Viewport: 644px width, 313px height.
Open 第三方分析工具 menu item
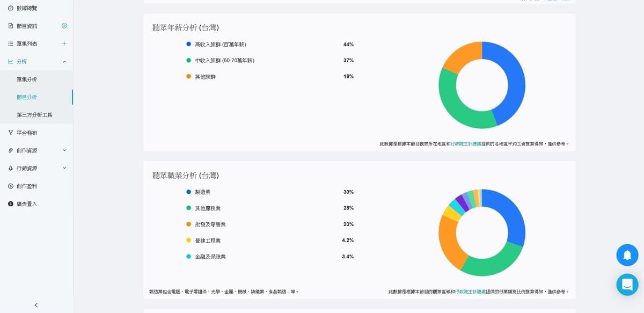34,115
